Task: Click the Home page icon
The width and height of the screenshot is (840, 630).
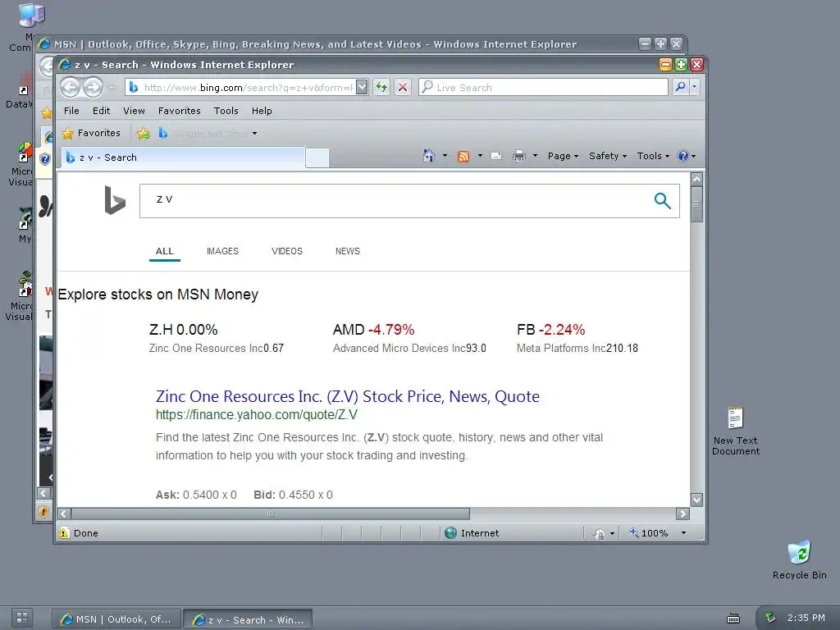Action: coord(428,156)
